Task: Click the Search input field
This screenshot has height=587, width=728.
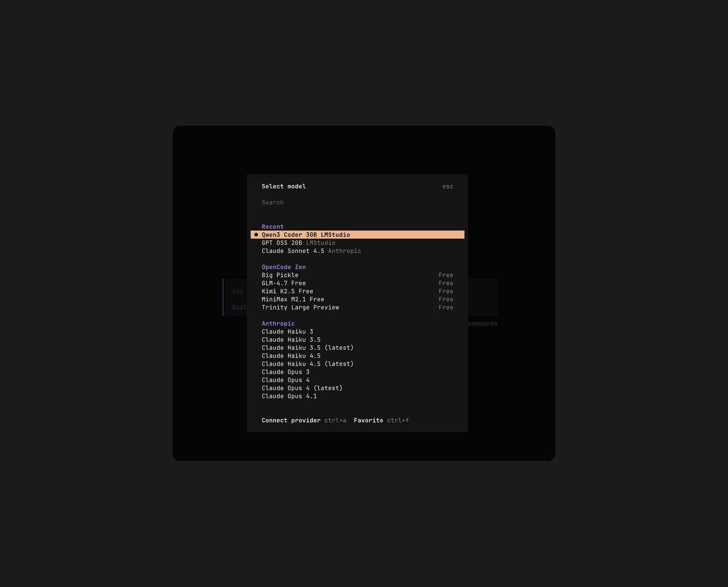Action: pyautogui.click(x=317, y=202)
